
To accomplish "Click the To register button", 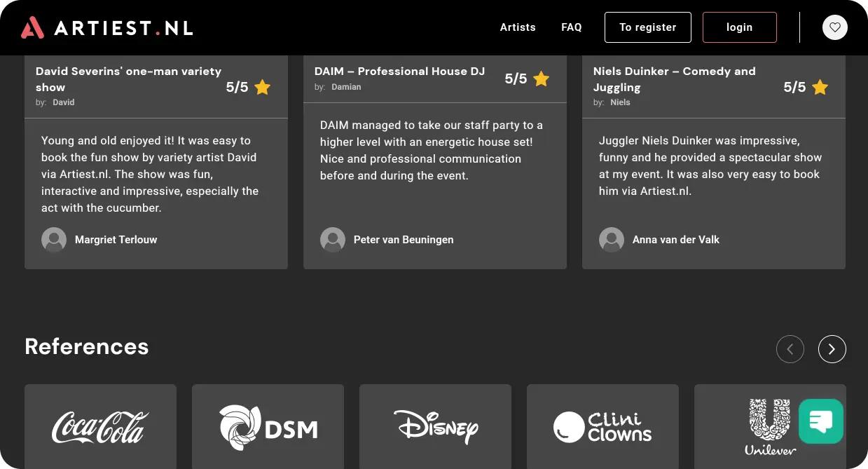I will point(648,27).
